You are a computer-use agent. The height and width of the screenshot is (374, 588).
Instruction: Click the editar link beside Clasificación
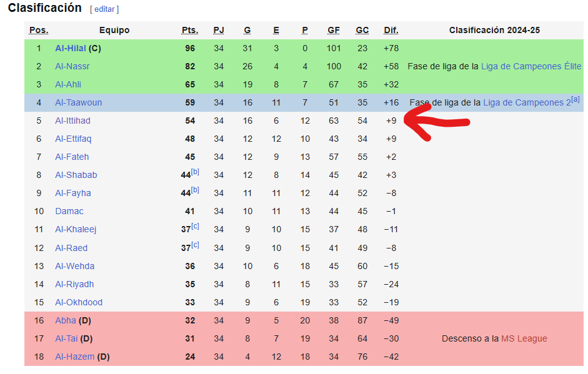coord(104,9)
